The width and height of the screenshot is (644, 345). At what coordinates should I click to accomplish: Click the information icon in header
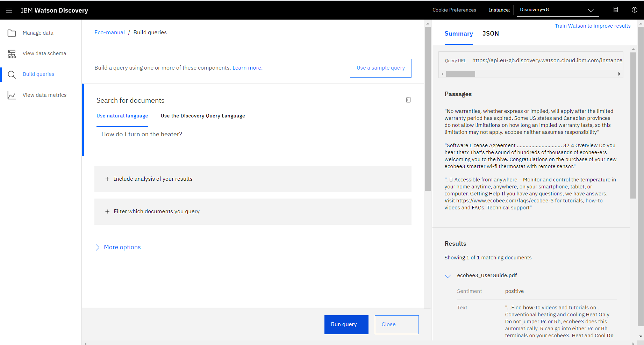(634, 10)
